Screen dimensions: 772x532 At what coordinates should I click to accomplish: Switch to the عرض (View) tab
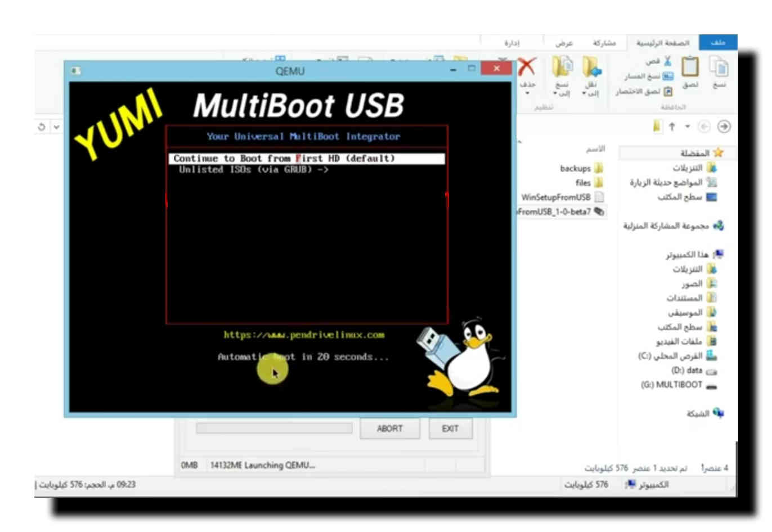[x=564, y=43]
